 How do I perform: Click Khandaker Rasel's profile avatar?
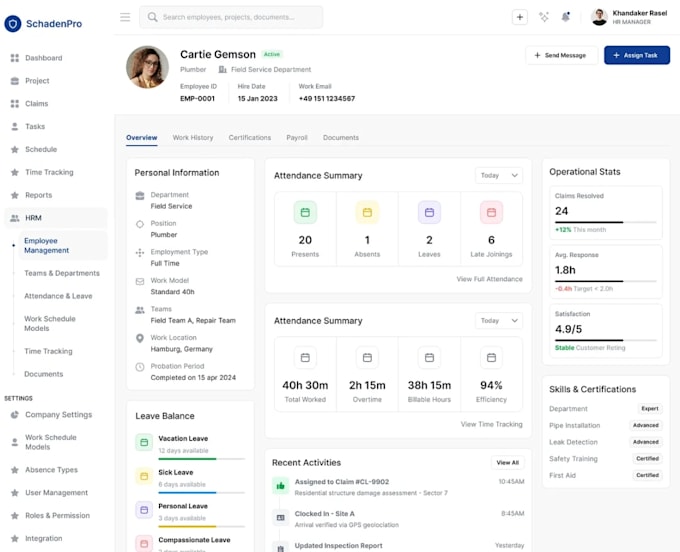coord(599,17)
